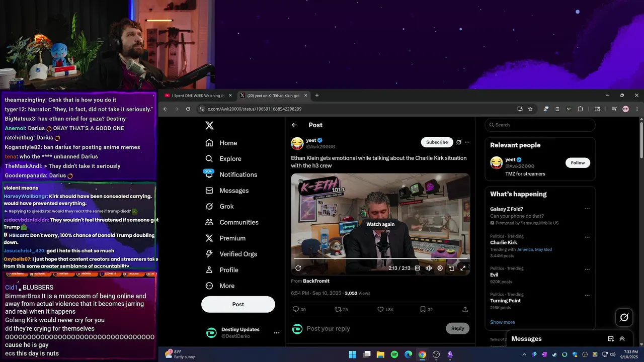Viewport: 644px width, 362px height.
Task: Open the X logo home link
Action: tap(210, 126)
